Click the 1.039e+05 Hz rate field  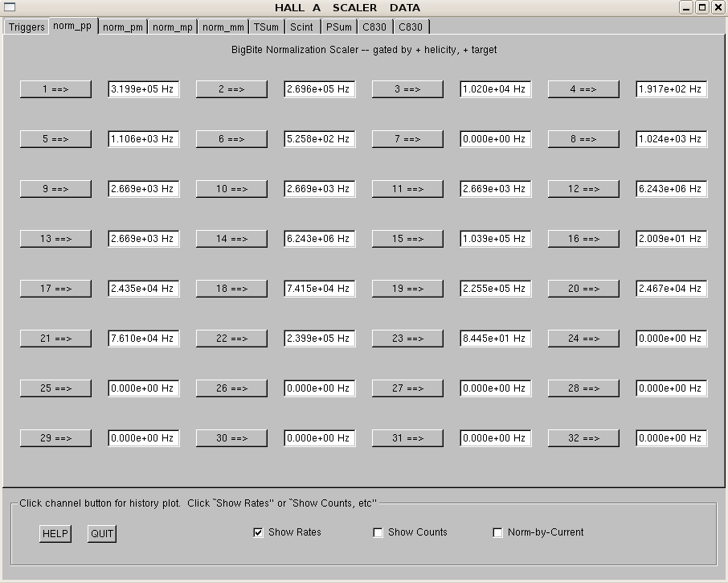(496, 239)
